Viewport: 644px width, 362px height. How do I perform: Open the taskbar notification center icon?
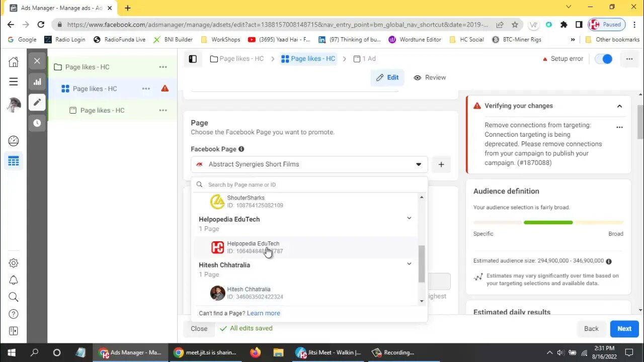629,352
